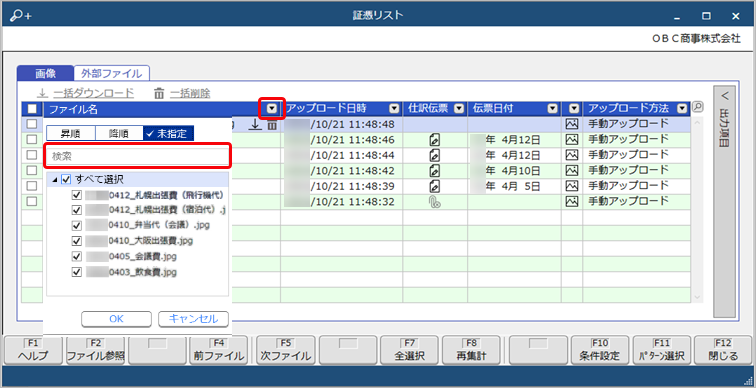Uncheck 0412_札幌出張費（宿泊代） filter item
The height and width of the screenshot is (388, 756).
(76, 210)
